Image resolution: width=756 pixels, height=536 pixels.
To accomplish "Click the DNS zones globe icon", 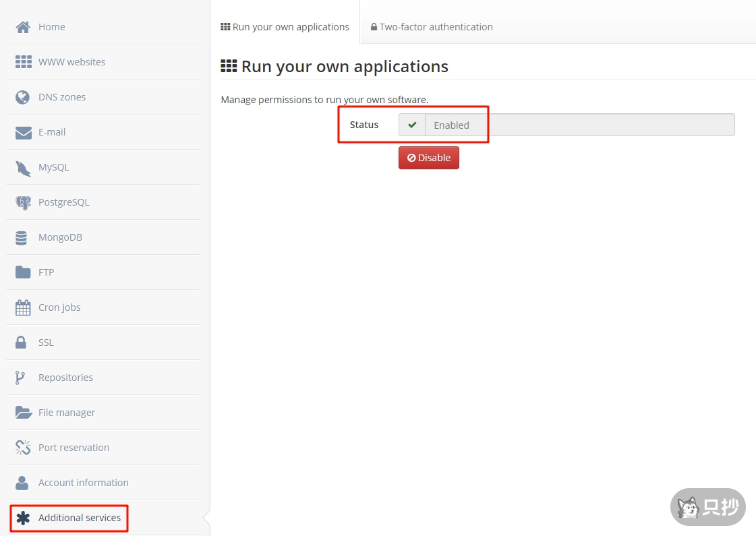I will point(23,97).
